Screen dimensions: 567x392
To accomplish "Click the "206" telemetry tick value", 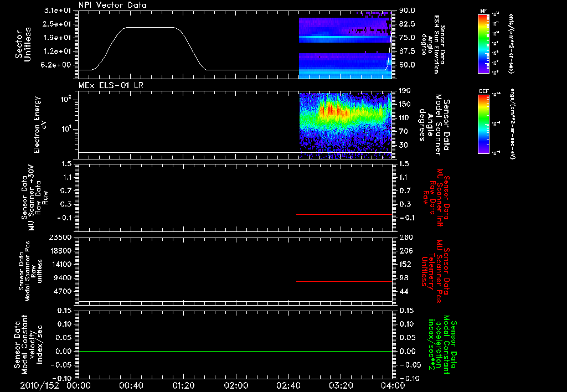I will click(x=405, y=251).
